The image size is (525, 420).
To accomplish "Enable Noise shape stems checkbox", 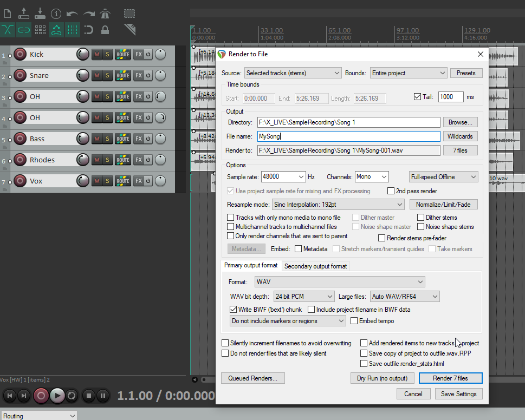I will coord(420,227).
